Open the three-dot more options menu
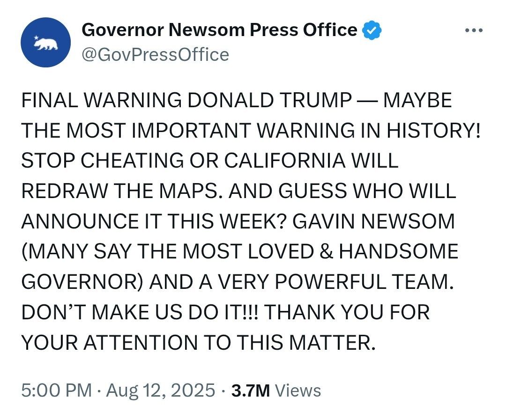The width and height of the screenshot is (506, 420). 473,30
